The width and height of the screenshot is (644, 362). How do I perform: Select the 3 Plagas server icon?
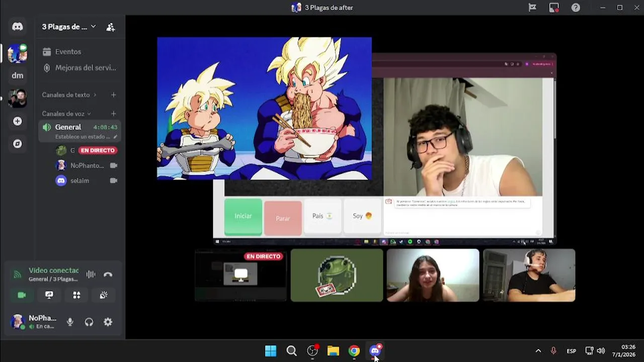tap(18, 53)
